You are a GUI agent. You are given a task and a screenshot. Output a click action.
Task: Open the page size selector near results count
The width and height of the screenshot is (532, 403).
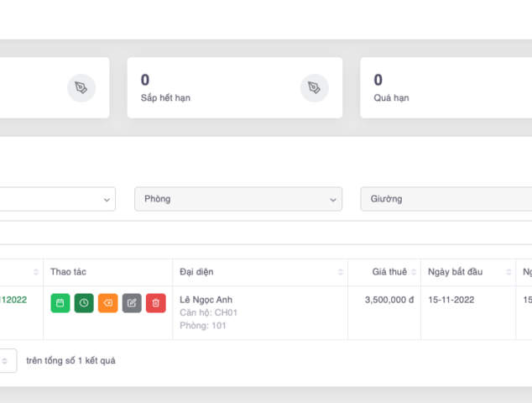click(x=7, y=361)
